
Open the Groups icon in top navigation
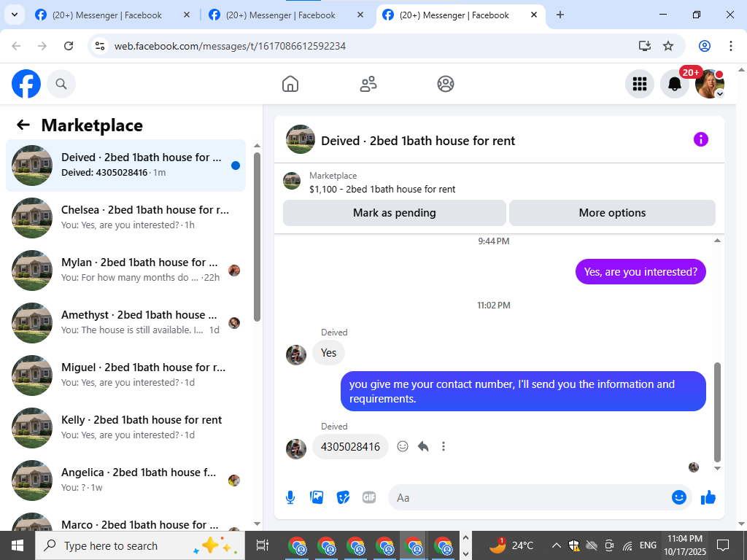(x=446, y=84)
